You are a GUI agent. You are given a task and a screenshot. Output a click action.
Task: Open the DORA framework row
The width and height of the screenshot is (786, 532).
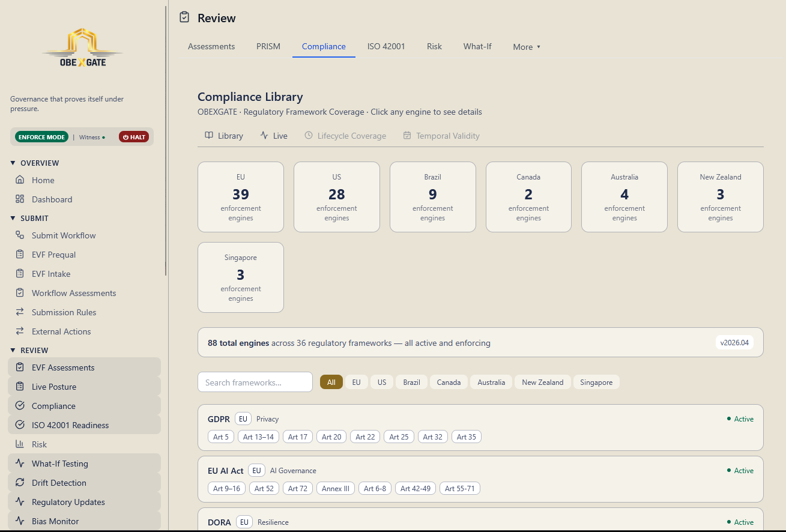point(480,520)
